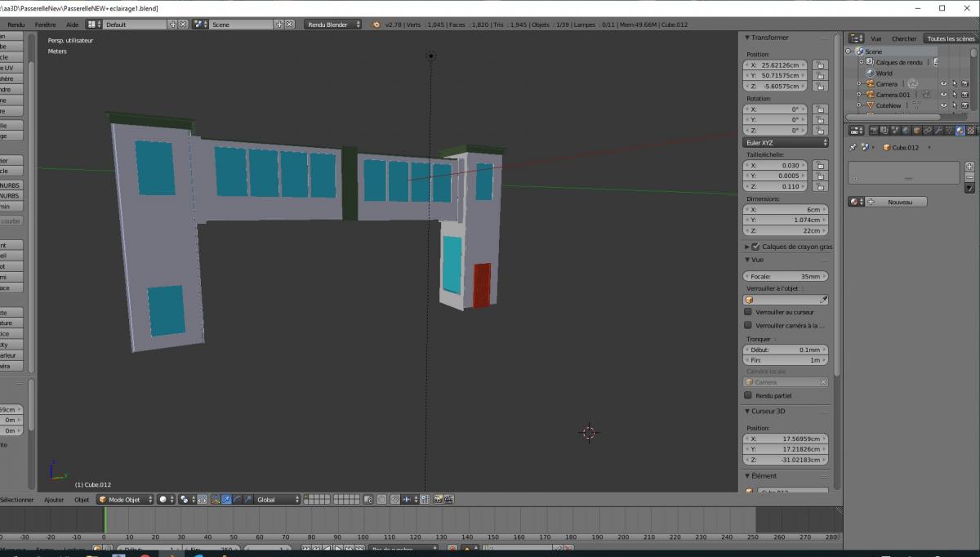Open the Fenêtre menu
The image size is (980, 557).
pos(46,25)
